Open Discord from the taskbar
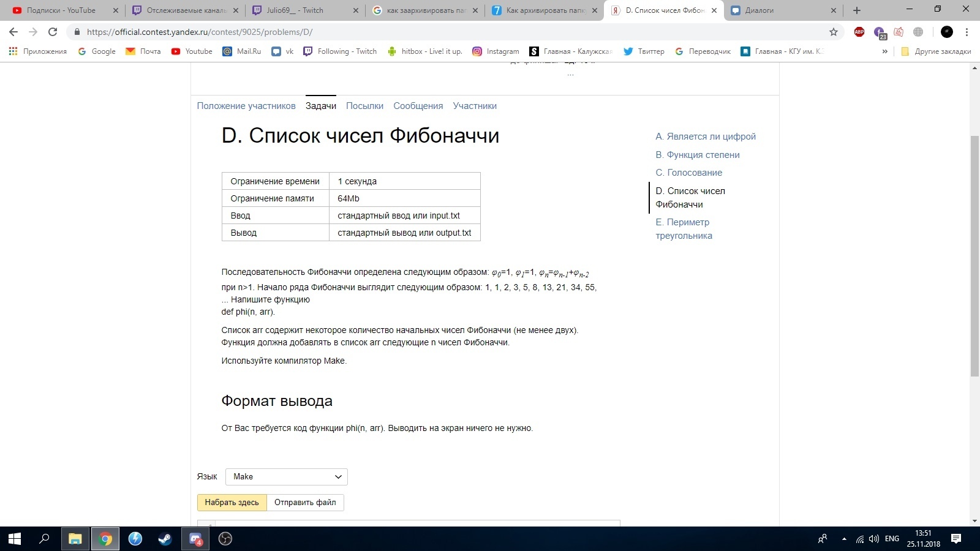This screenshot has width=980, height=551. tap(195, 539)
